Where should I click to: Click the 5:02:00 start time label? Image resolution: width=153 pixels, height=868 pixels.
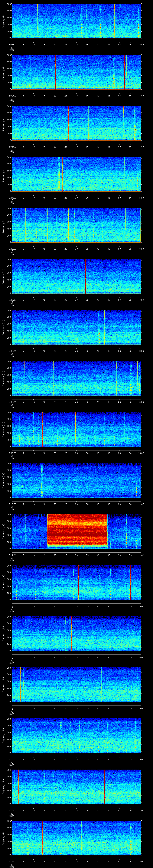[12, 96]
